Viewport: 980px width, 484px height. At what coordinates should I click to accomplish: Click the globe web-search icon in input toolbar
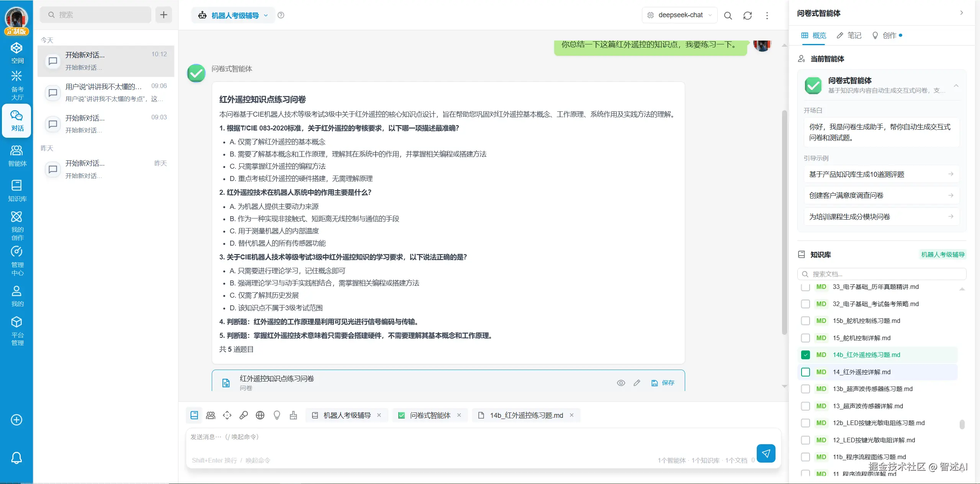click(x=260, y=416)
